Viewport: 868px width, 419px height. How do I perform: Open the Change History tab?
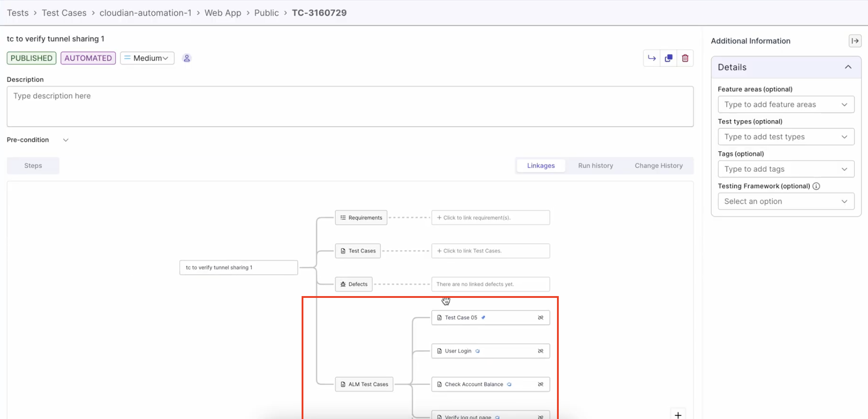[658, 166]
